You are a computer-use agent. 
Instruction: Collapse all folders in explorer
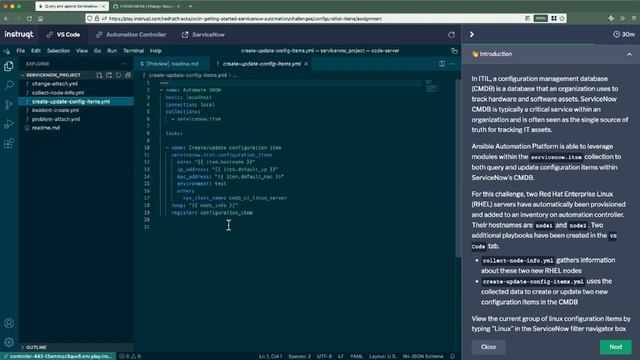click(128, 75)
